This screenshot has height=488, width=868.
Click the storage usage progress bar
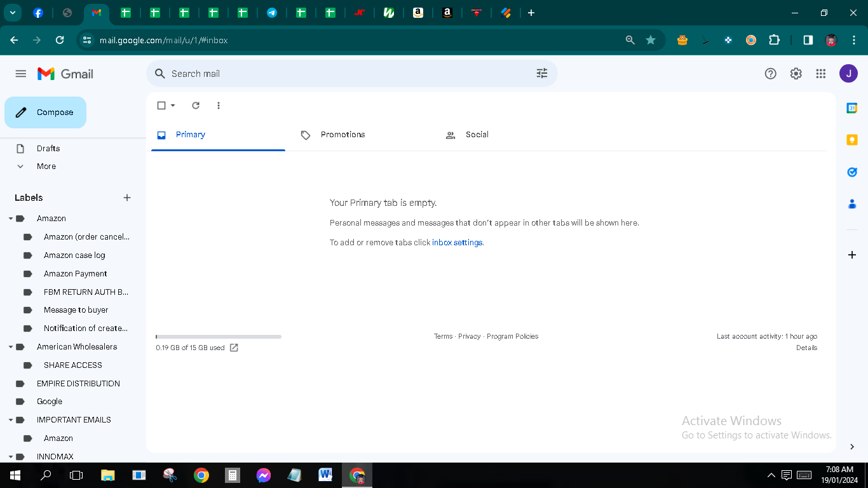coord(219,337)
